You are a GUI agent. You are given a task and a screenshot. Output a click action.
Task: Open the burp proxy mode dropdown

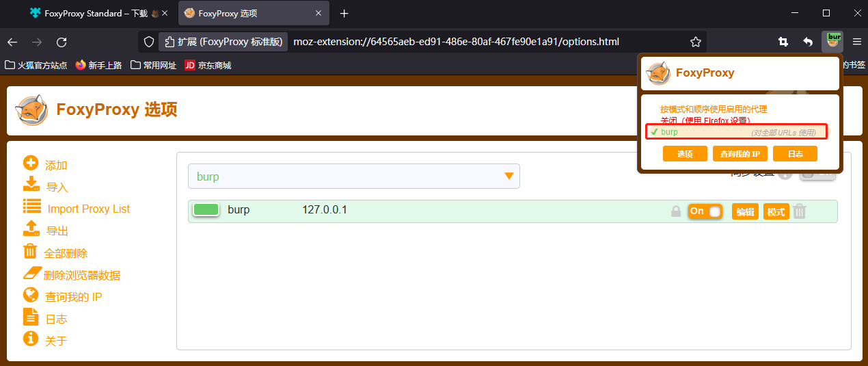point(354,177)
